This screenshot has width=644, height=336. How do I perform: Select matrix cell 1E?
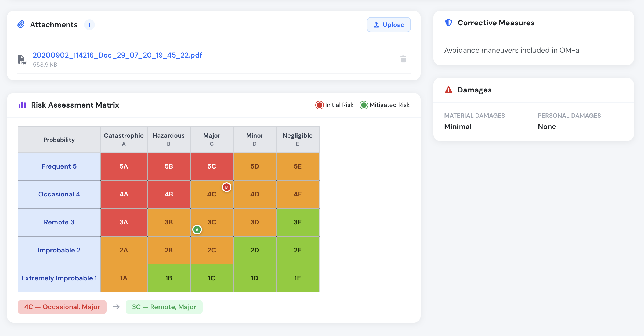coord(298,278)
